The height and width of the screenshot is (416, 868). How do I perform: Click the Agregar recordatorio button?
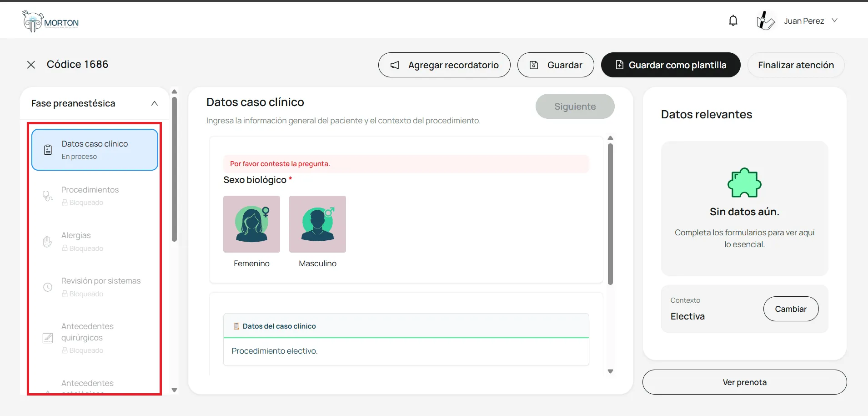[x=444, y=65]
